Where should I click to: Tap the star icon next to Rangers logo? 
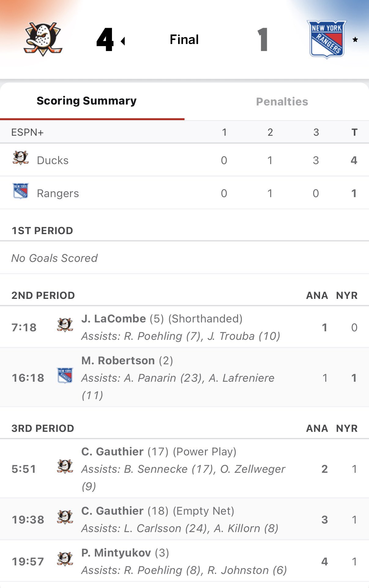[x=355, y=40]
